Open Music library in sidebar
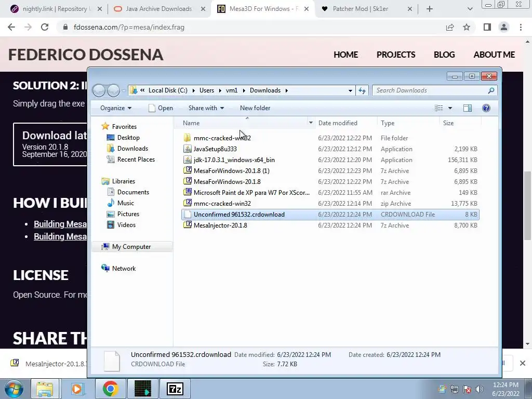 pos(121,203)
